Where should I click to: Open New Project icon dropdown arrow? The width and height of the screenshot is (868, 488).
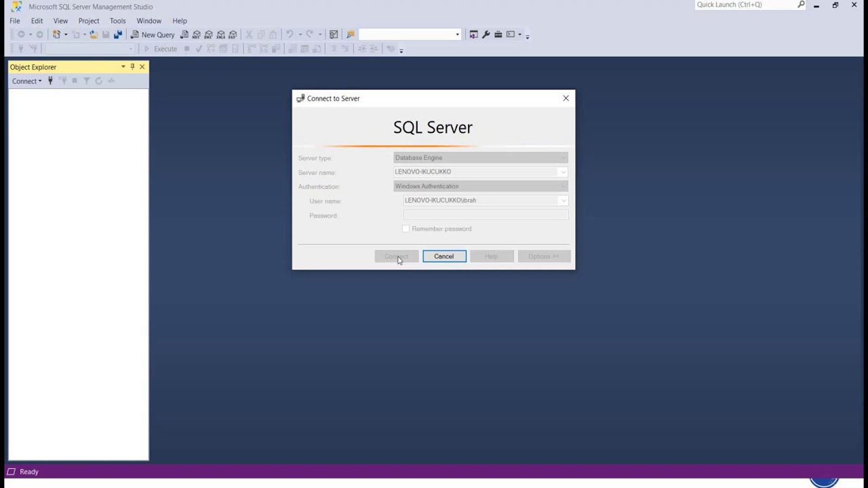[x=66, y=35]
